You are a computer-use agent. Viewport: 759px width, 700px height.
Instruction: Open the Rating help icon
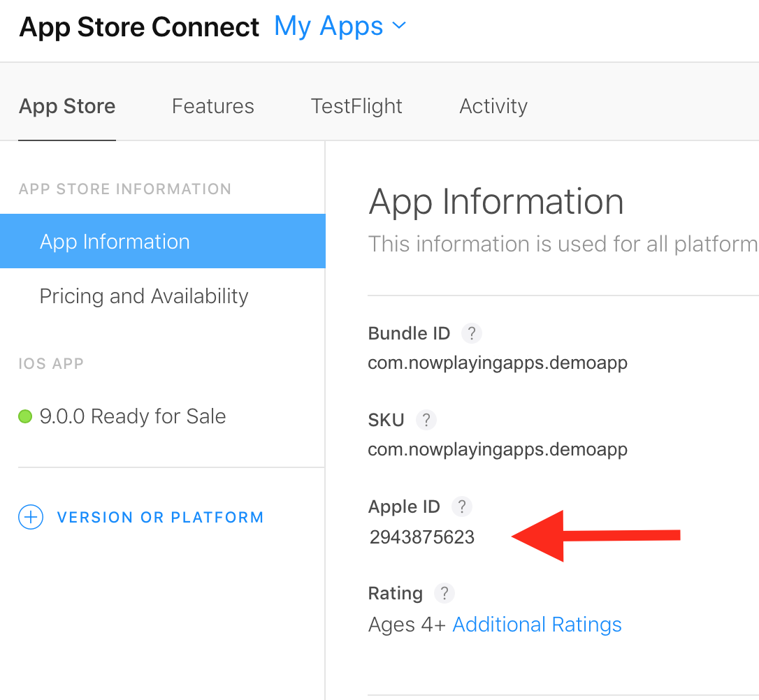[444, 593]
